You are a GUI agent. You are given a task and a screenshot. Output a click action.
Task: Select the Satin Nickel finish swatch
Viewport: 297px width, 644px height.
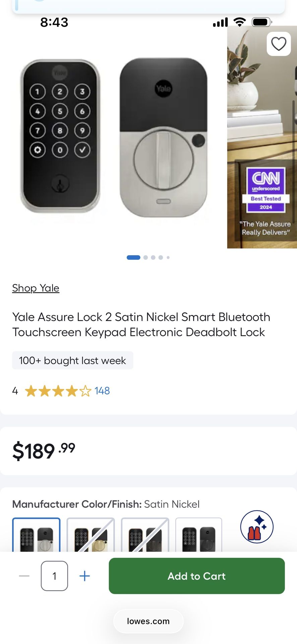coord(36,535)
